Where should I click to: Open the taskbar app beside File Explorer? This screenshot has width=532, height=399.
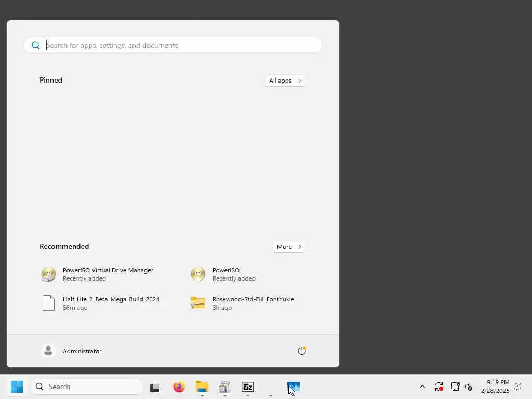224,387
